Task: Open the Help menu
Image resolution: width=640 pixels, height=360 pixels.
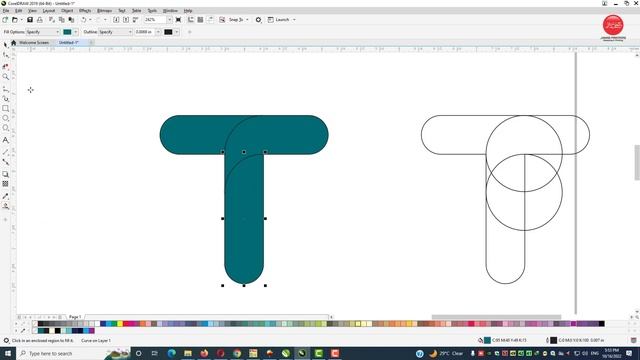Action: 188,11
